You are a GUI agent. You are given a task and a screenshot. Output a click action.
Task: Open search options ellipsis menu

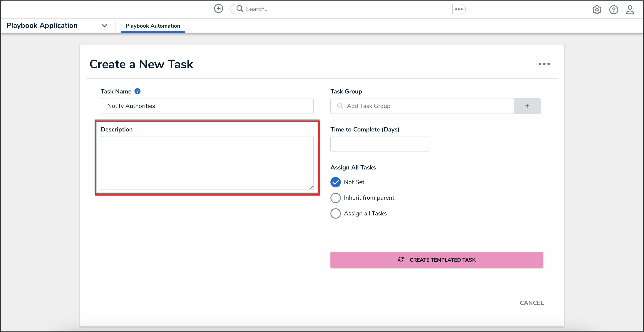pyautogui.click(x=459, y=9)
